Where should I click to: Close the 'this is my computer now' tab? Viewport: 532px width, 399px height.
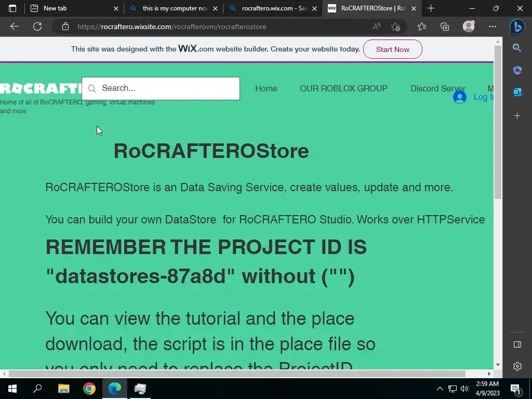click(x=215, y=8)
